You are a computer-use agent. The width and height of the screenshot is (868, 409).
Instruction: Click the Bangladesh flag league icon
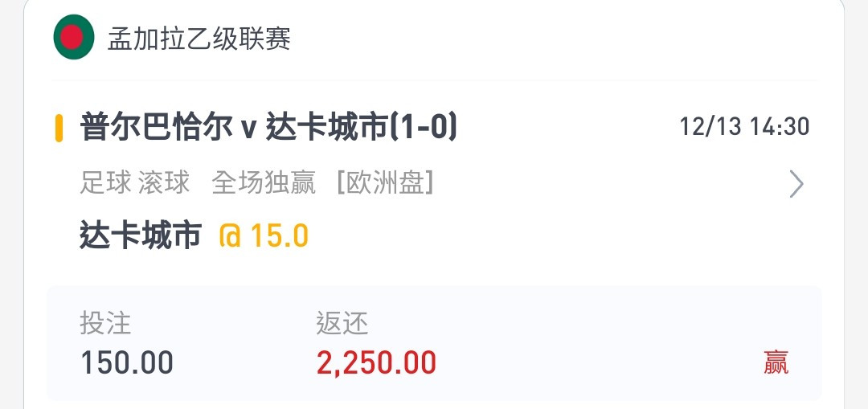[74, 38]
